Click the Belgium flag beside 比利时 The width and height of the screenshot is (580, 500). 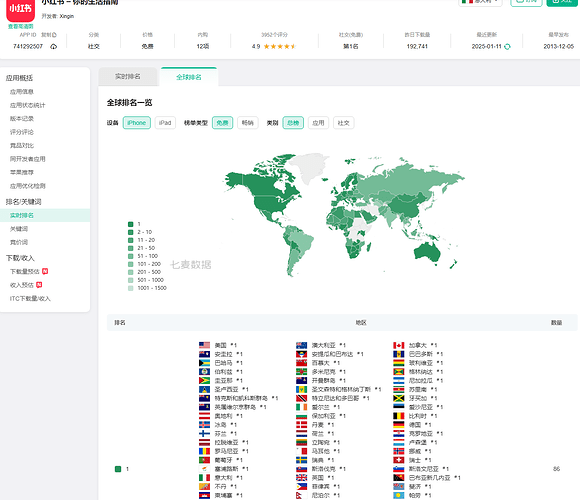point(398,416)
